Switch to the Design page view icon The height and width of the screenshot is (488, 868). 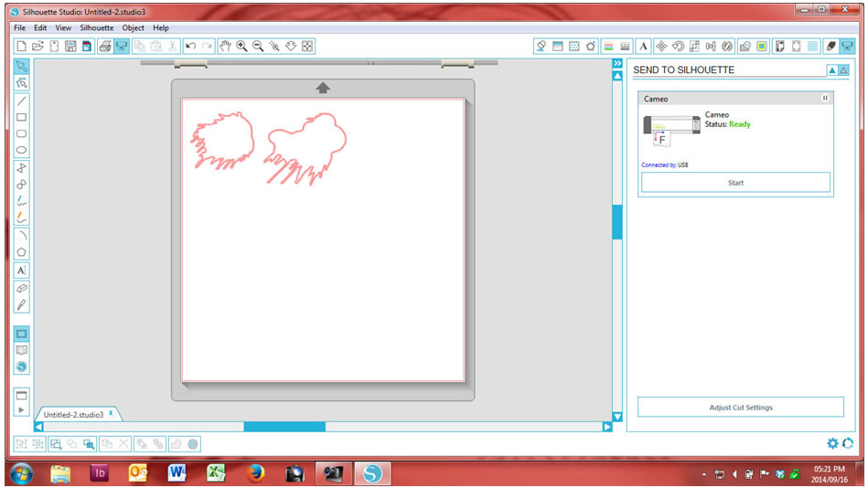[x=22, y=334]
